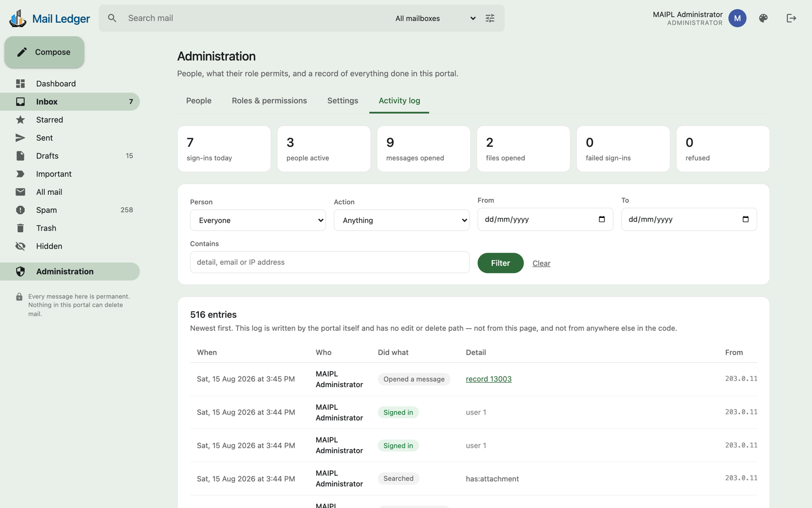
Task: Click the failed sign-ins card
Action: [623, 149]
